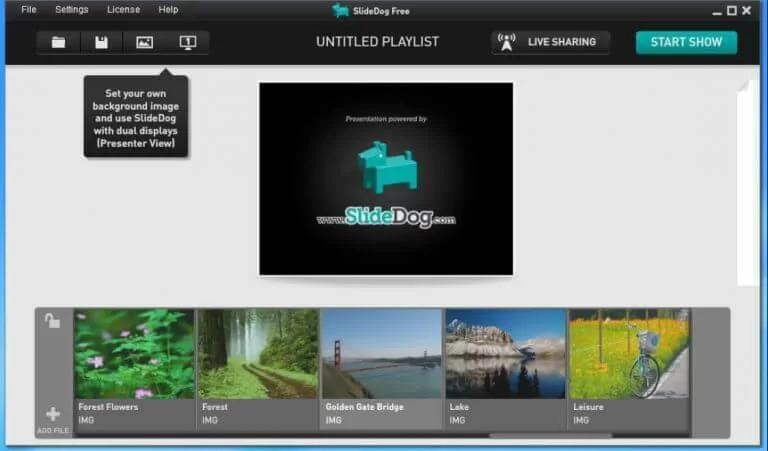
Task: Select the Lake image thumbnail
Action: (505, 354)
